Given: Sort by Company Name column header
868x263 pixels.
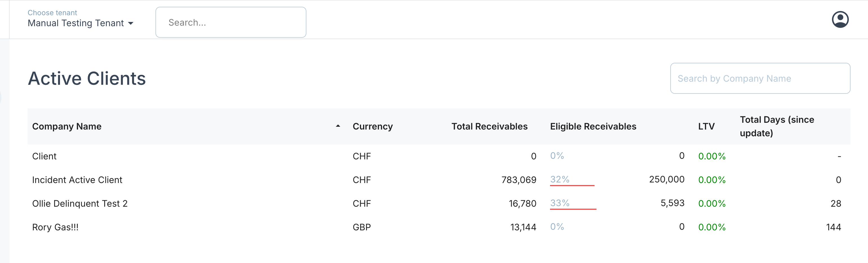Looking at the screenshot, I should [67, 126].
